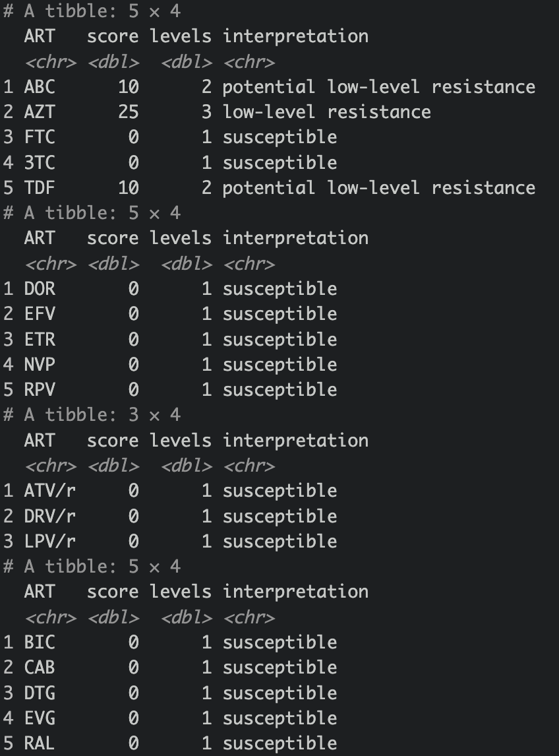Click the TDF potential low-level resistance text
Screen dimensions: 559x756
tap(378, 188)
